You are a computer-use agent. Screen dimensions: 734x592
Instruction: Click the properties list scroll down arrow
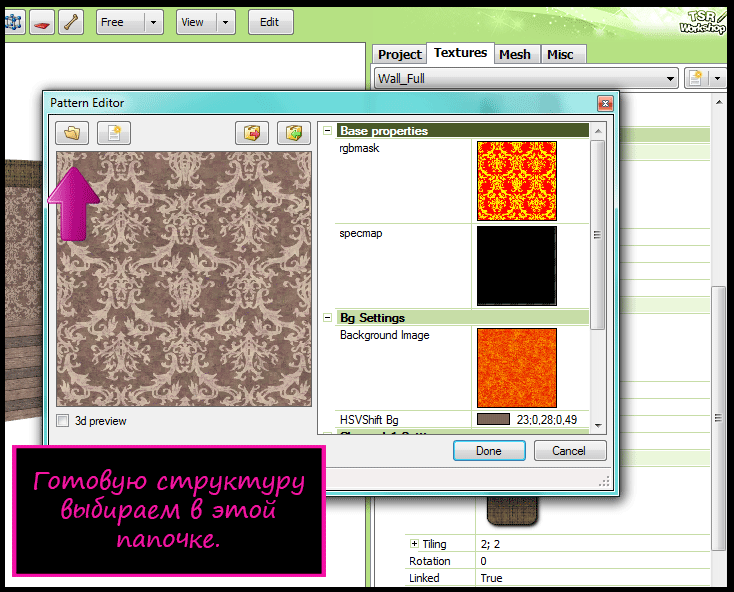click(x=598, y=425)
